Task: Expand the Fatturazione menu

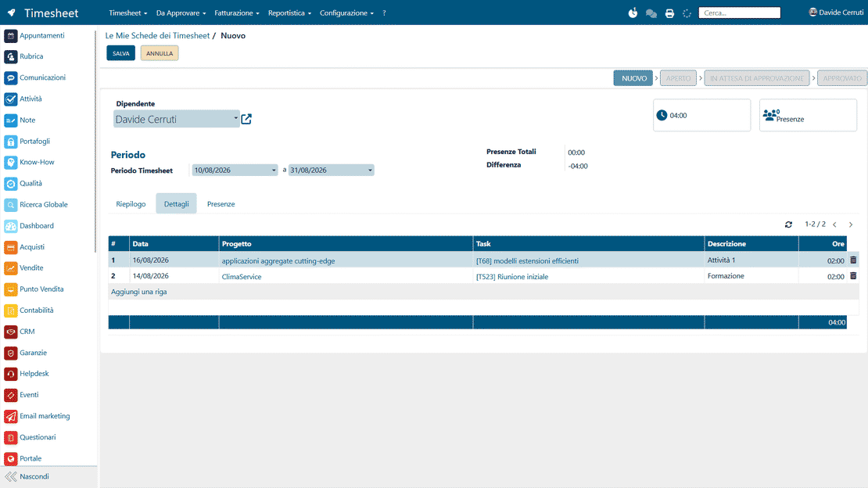Action: 237,13
